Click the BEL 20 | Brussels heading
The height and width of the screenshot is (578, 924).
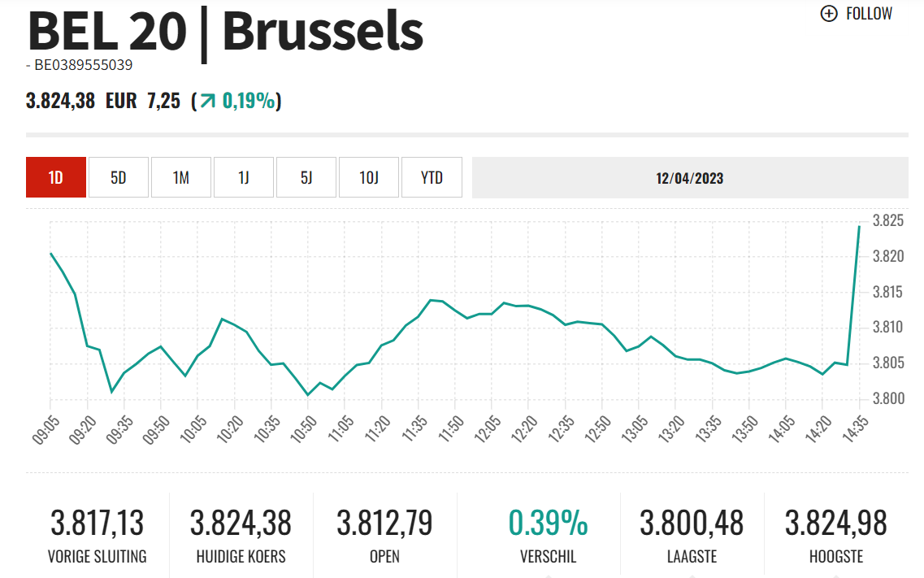click(x=225, y=32)
